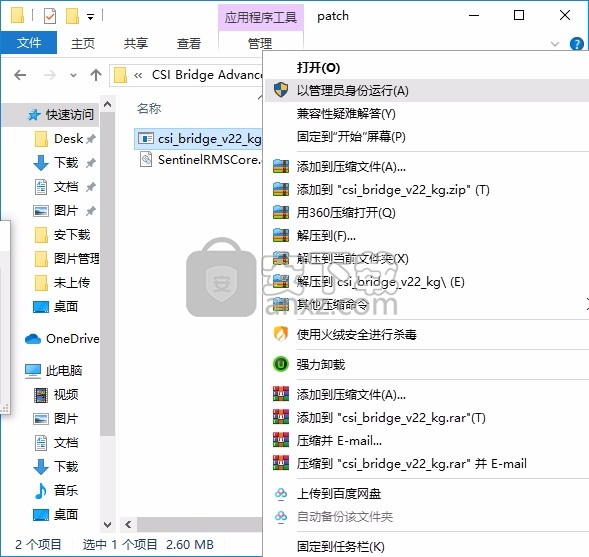Open the quick access toolbar customize dropdown

(90, 17)
